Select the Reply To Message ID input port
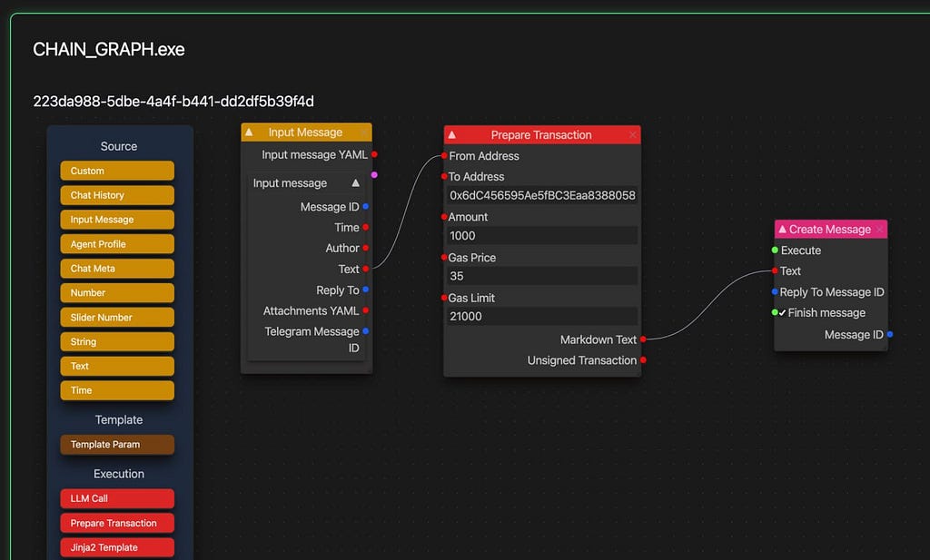This screenshot has height=560, width=930. coord(775,291)
